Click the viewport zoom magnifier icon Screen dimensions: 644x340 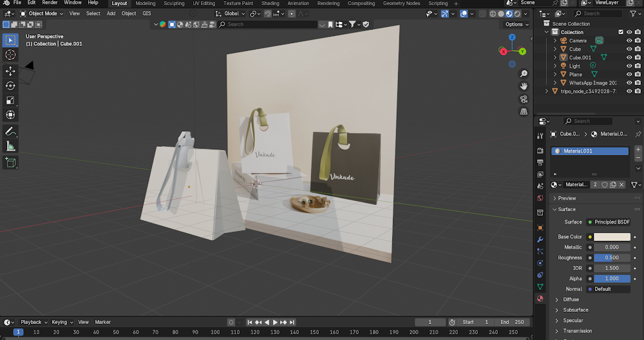(x=524, y=73)
